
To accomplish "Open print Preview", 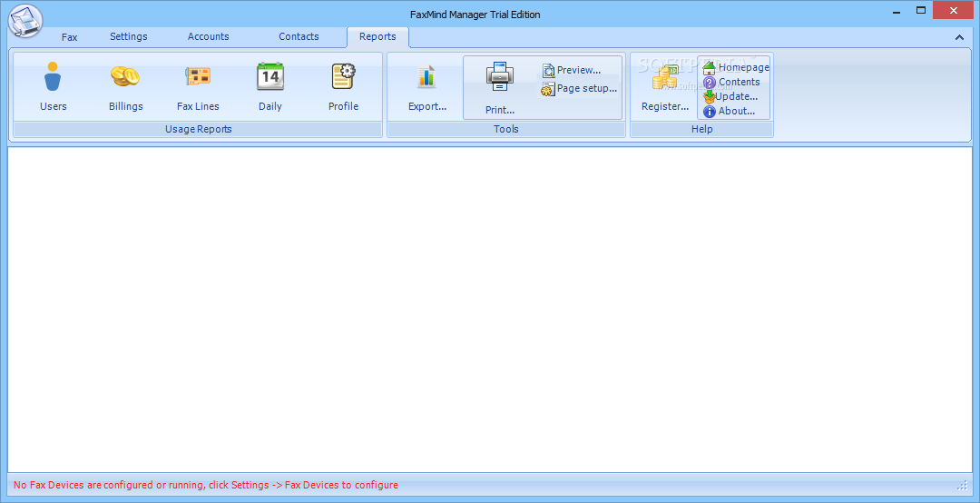I will click(572, 70).
